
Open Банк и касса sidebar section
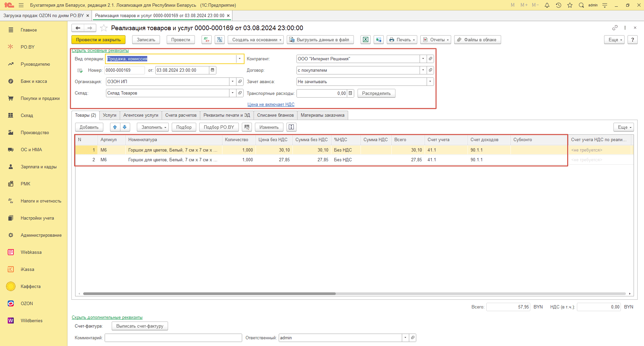[x=34, y=81]
